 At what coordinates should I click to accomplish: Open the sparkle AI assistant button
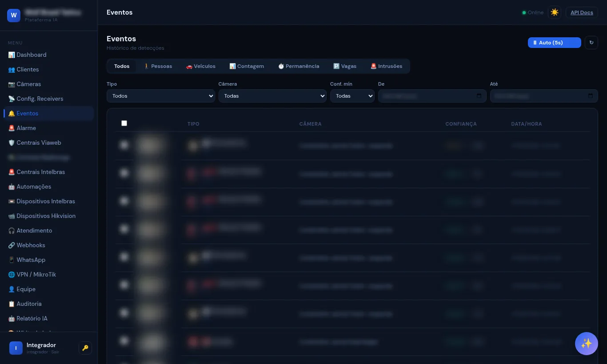point(586,344)
